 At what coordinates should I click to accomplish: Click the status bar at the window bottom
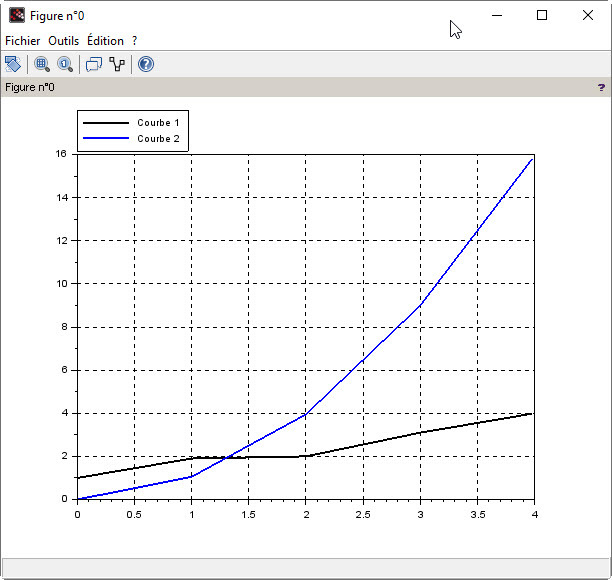coord(306,568)
